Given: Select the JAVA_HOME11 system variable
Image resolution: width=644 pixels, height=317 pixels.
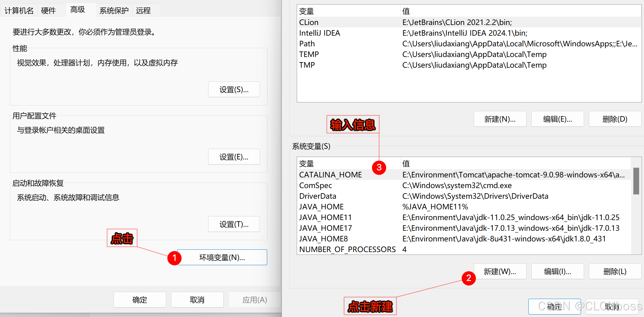Looking at the screenshot, I should (464, 217).
